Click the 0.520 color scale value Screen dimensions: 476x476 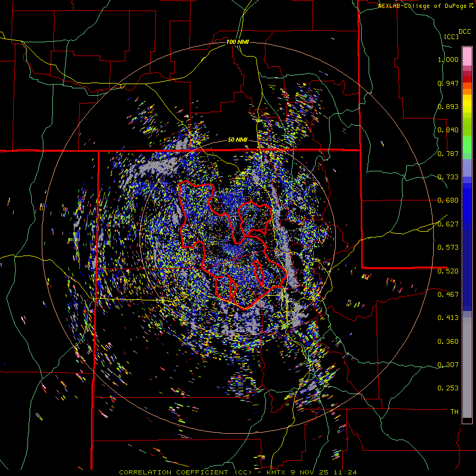[x=448, y=271]
